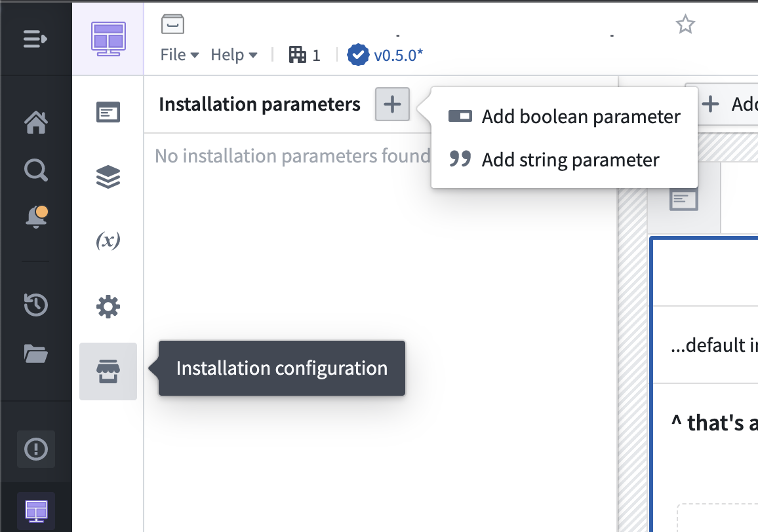This screenshot has width=758, height=532.
Task: Favorite this module with the star
Action: tap(685, 24)
